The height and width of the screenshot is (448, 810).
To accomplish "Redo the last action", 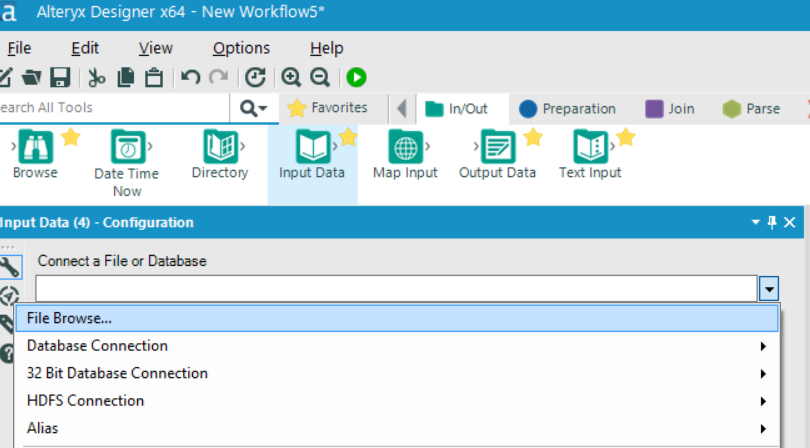I will (219, 78).
